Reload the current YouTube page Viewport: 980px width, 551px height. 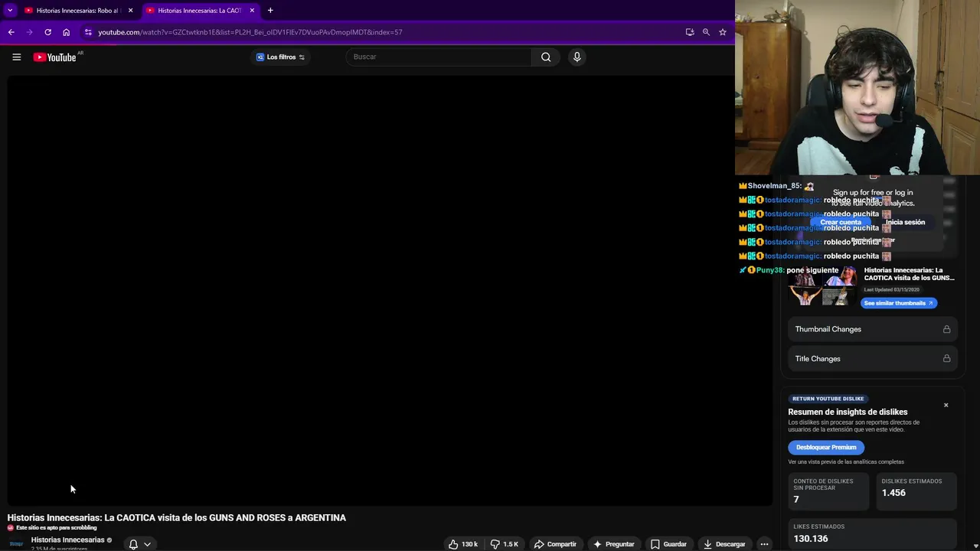tap(47, 32)
